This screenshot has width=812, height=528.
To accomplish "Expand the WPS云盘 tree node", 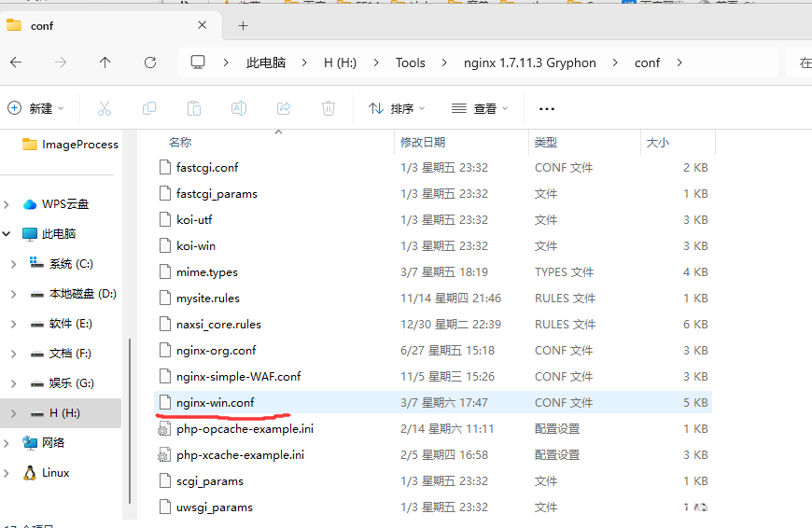I will tap(7, 204).
